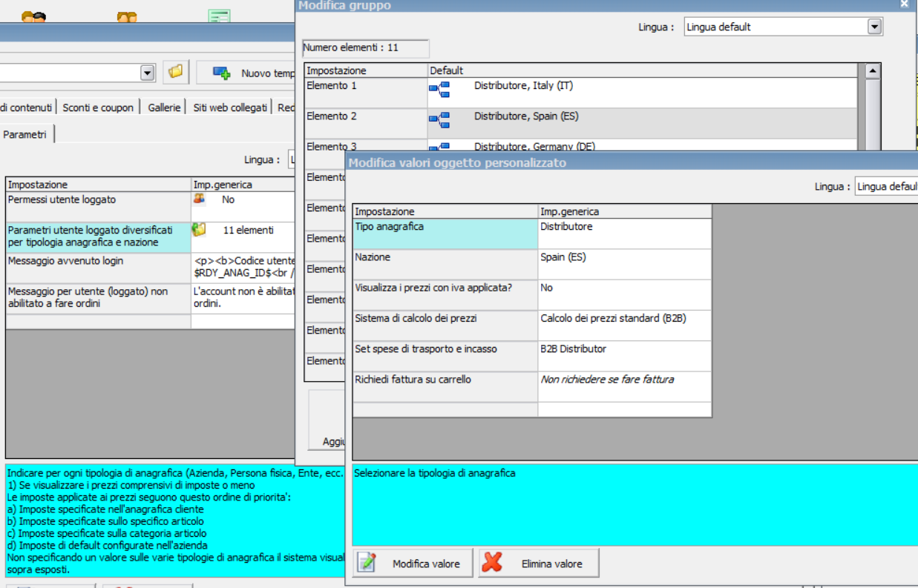Click the Nuovo template button
Screen dimensions: 918x588
248,73
